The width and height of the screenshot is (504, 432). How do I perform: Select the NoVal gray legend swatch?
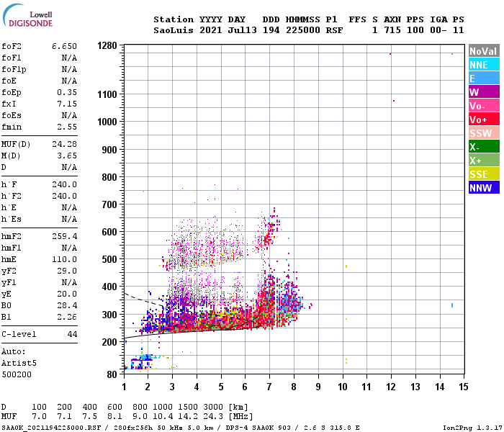(x=484, y=51)
